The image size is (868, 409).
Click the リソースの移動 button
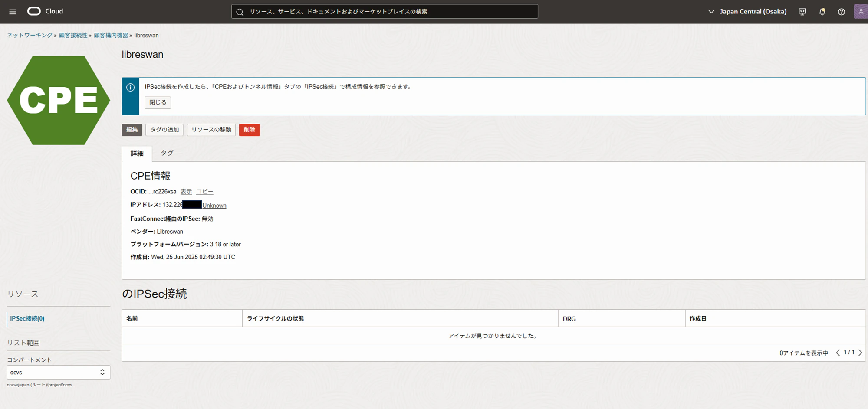211,130
